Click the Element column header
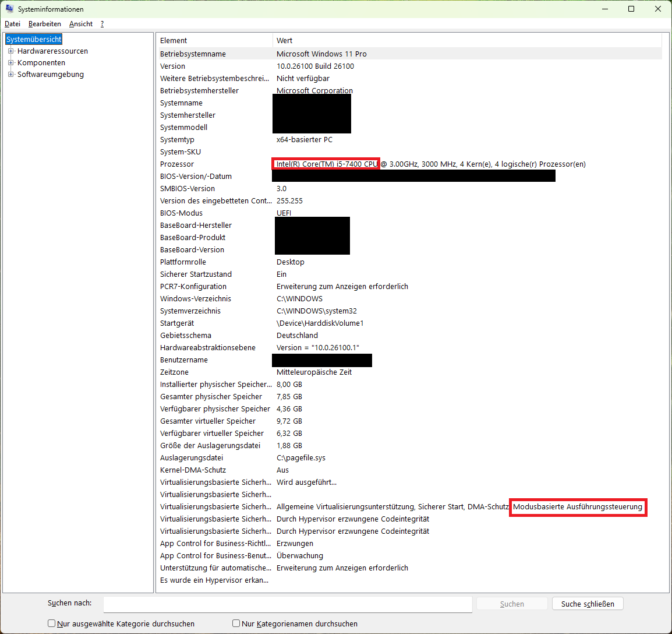672x634 pixels. point(214,40)
